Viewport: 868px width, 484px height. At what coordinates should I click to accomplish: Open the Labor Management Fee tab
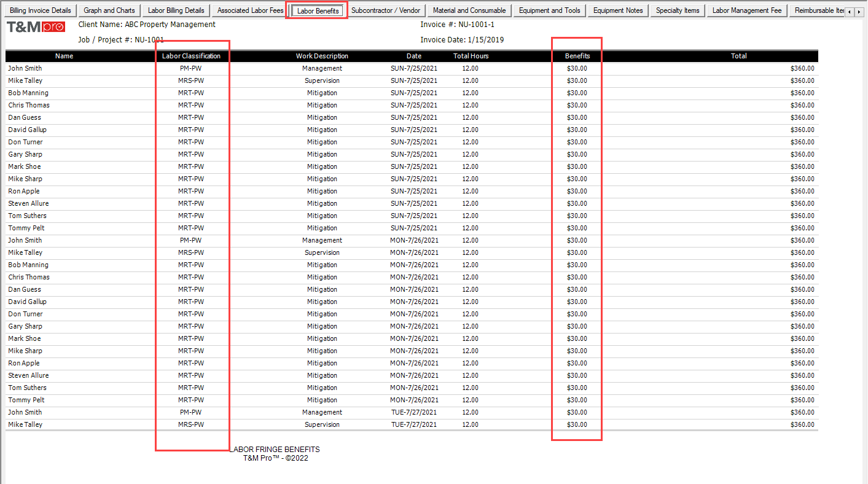click(x=747, y=10)
